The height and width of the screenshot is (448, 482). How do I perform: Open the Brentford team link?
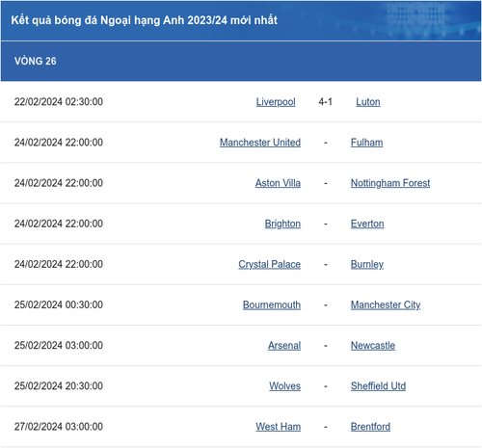[370, 427]
